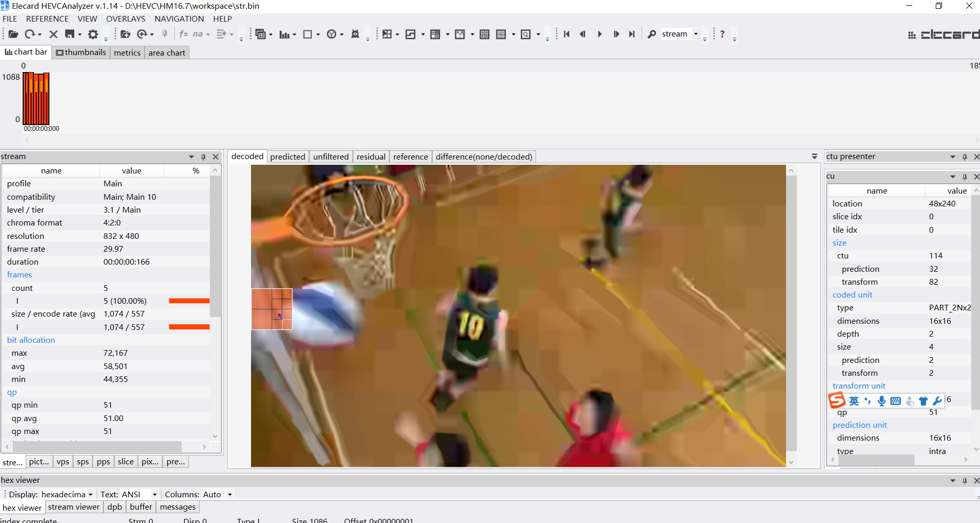Open the Display hexadecimal dropdown
The image size is (980, 523).
[x=91, y=495]
